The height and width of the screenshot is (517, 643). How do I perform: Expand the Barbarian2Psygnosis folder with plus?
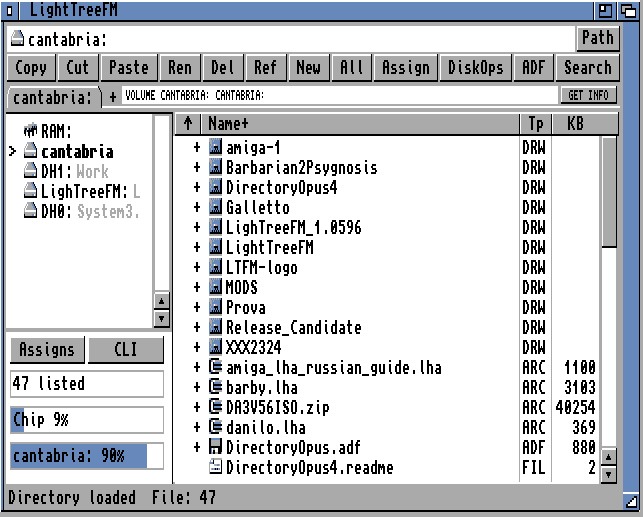(197, 167)
